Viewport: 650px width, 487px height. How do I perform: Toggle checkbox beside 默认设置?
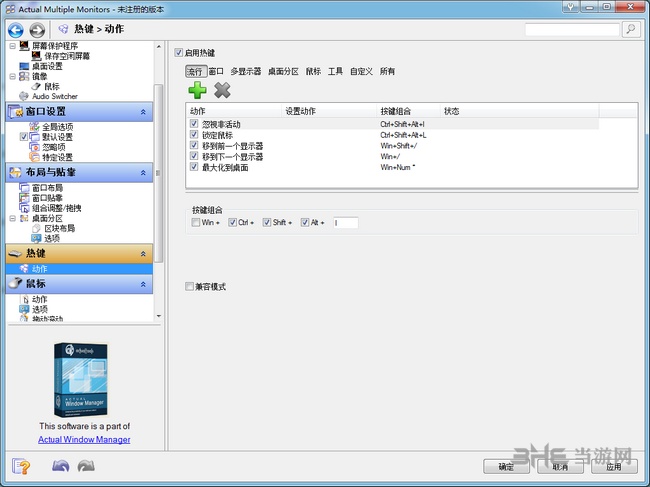click(x=24, y=137)
